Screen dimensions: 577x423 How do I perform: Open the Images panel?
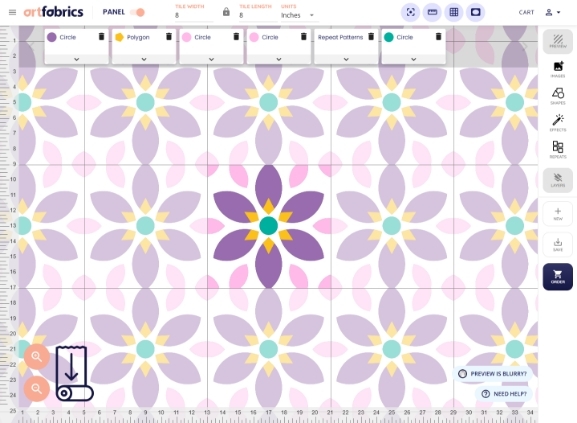[558, 69]
